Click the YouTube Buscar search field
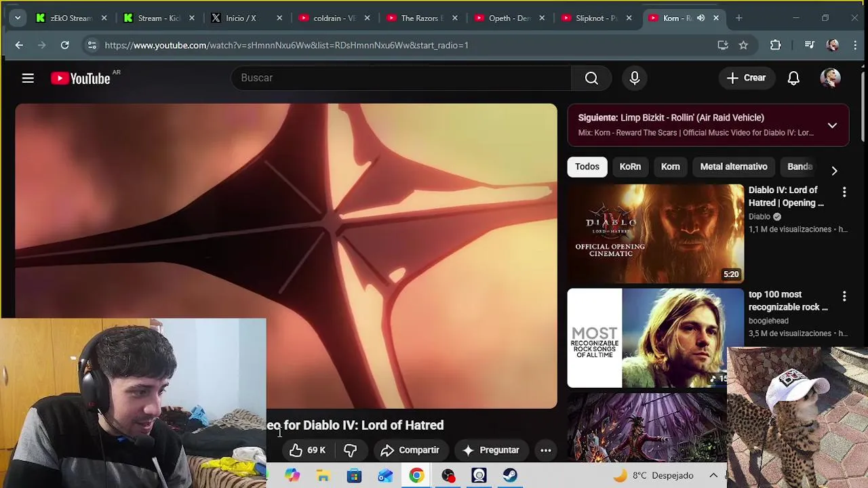 (x=400, y=78)
